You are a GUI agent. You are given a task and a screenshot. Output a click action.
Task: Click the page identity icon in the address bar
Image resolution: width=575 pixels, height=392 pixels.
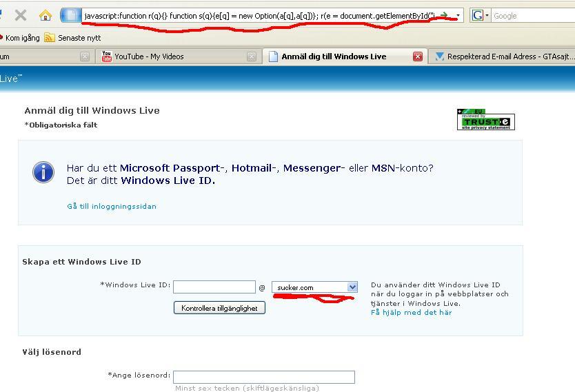point(71,15)
